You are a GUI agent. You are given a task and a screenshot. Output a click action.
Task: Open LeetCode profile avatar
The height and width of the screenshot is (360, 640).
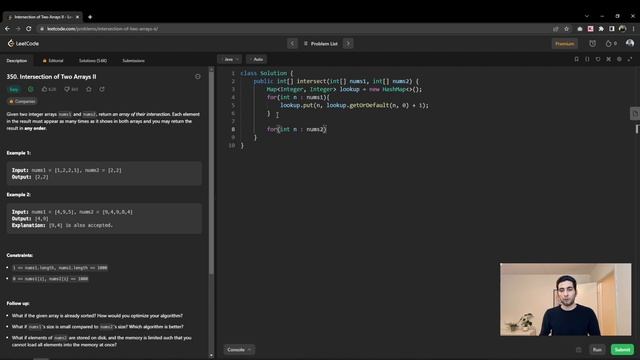[630, 43]
